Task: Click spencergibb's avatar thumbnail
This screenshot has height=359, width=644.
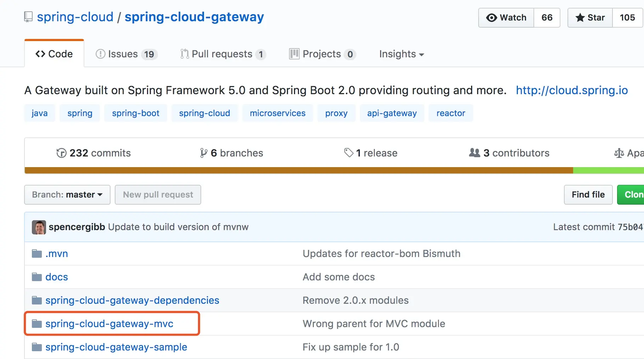Action: click(x=39, y=227)
